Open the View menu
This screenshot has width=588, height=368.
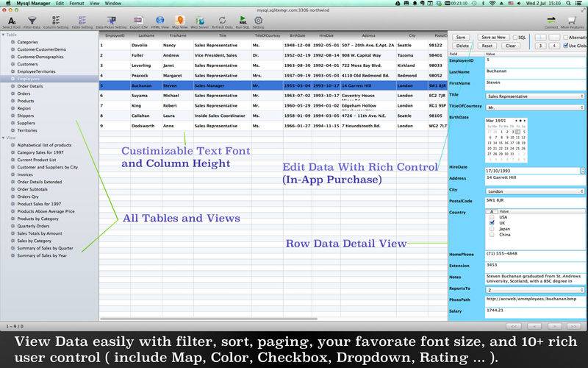click(x=95, y=4)
